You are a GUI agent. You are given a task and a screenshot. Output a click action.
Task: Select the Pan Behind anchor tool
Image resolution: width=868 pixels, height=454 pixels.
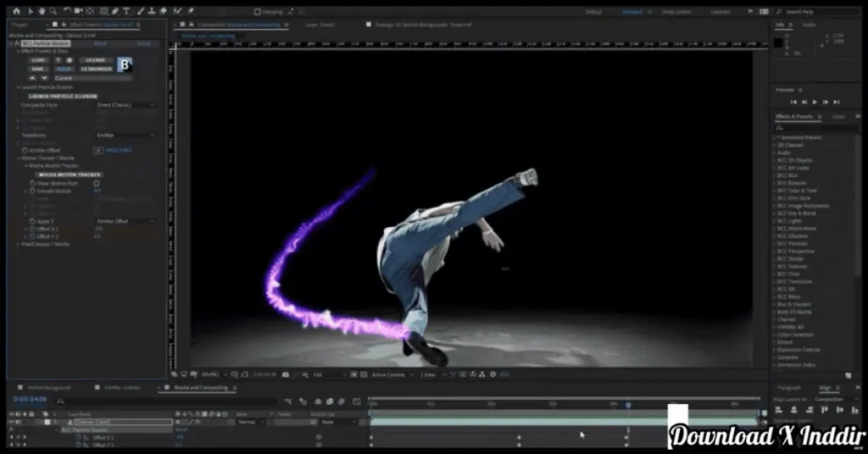90,11
